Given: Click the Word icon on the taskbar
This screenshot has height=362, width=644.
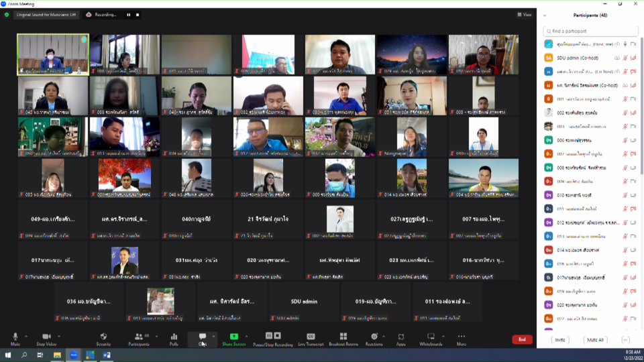Looking at the screenshot, I should click(107, 355).
